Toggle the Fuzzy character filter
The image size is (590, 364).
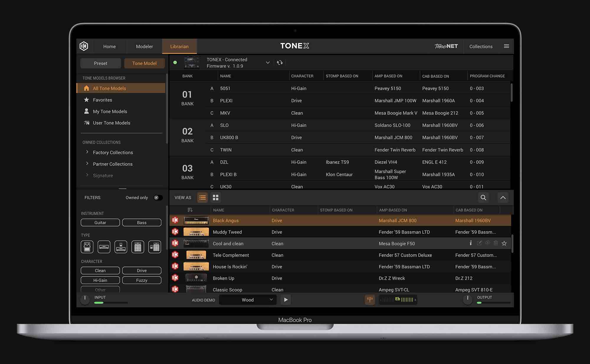pyautogui.click(x=142, y=280)
